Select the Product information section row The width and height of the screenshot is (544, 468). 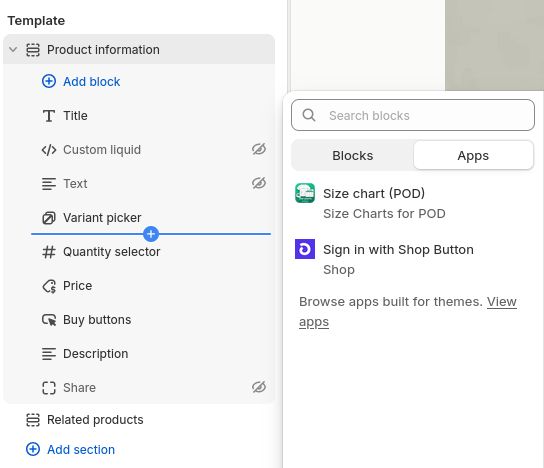(139, 50)
